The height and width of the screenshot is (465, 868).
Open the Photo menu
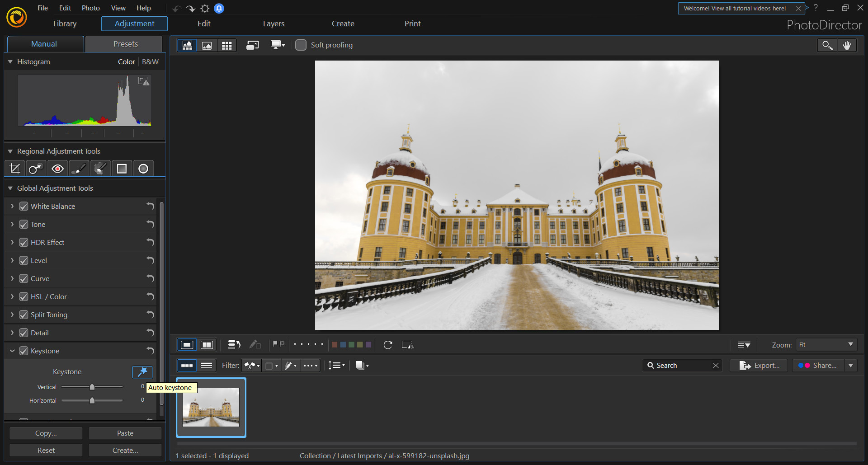click(x=90, y=8)
